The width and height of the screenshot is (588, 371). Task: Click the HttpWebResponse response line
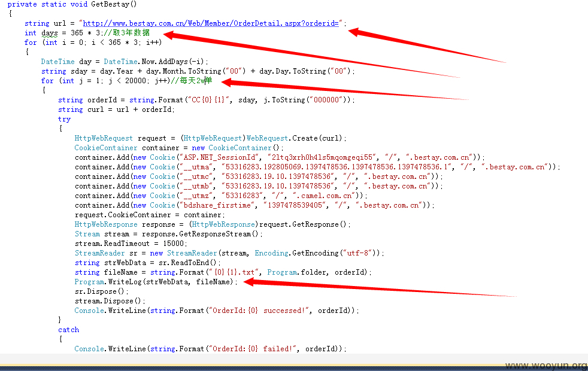click(213, 224)
